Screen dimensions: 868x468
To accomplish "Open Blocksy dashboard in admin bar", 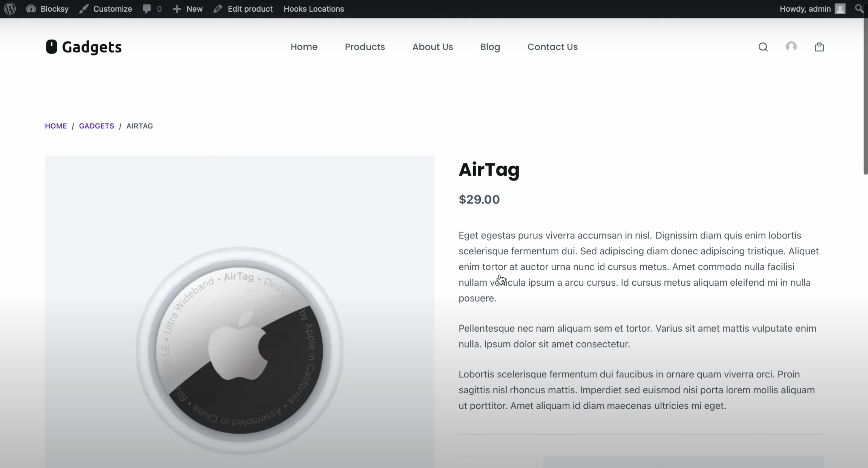I will coord(48,9).
